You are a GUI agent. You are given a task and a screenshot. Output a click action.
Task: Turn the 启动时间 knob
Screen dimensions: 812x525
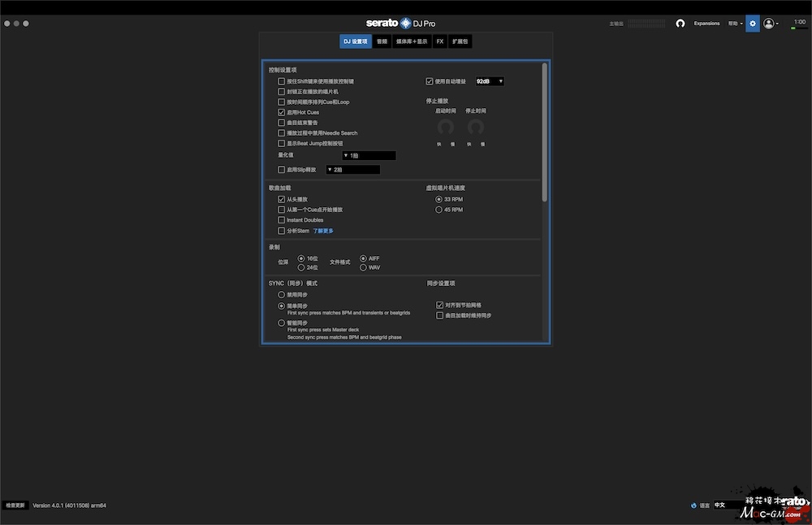444,127
